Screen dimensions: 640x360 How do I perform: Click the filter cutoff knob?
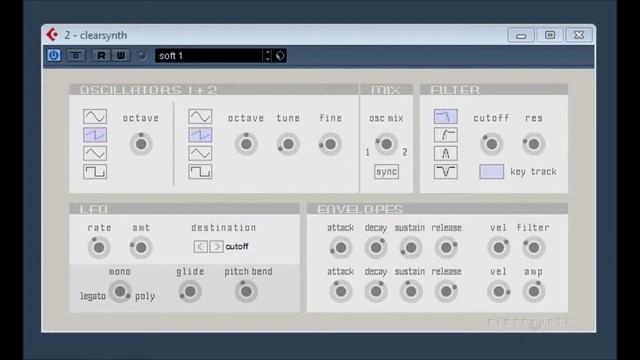click(491, 144)
